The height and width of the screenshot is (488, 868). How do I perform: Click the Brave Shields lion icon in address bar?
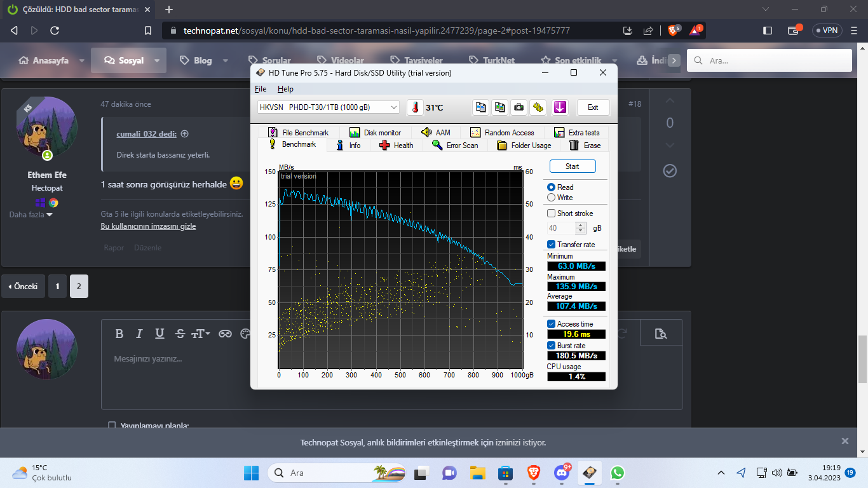point(674,30)
